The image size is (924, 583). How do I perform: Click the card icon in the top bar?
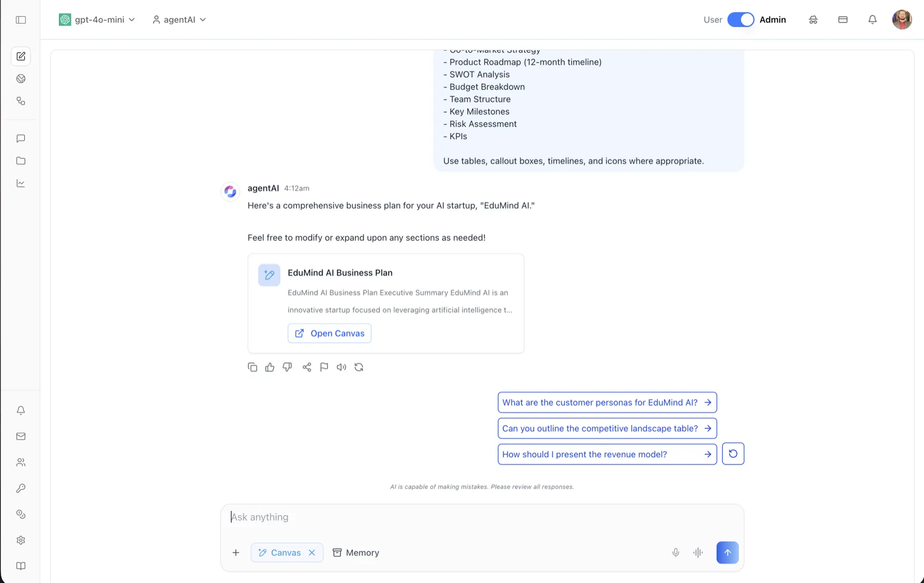click(843, 20)
